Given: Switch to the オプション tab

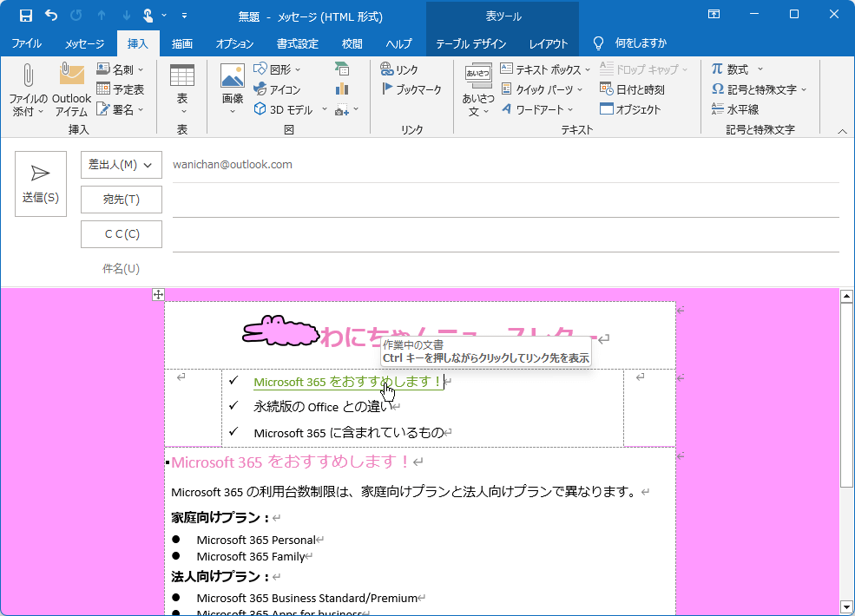Looking at the screenshot, I should 234,43.
